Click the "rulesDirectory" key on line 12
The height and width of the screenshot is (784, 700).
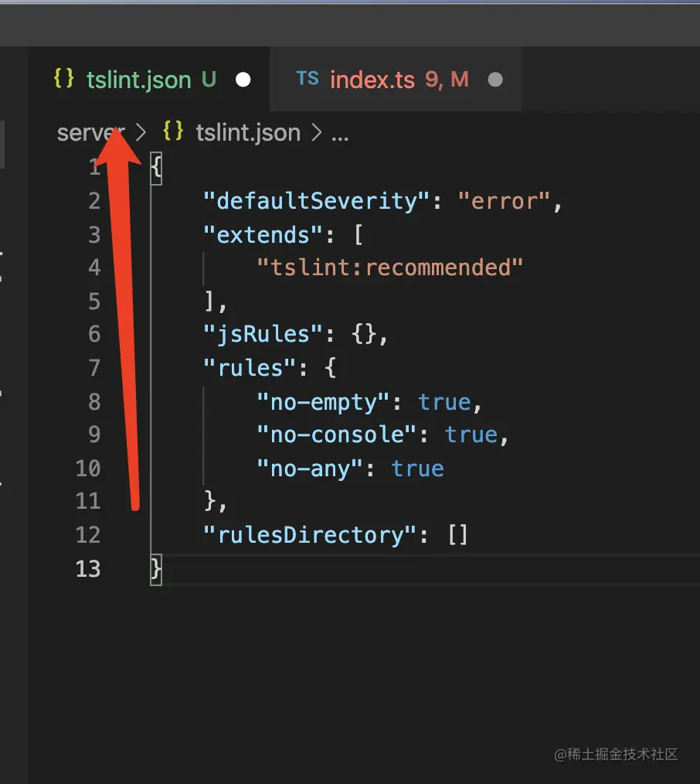pos(310,535)
